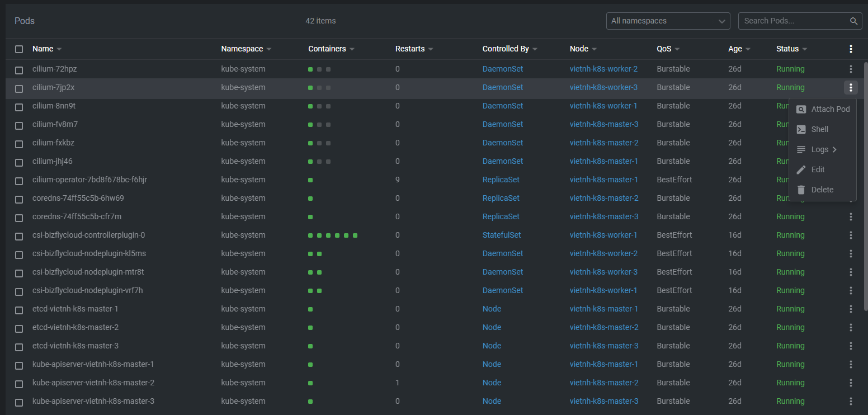Open the StatefulSet controller link

click(502, 235)
